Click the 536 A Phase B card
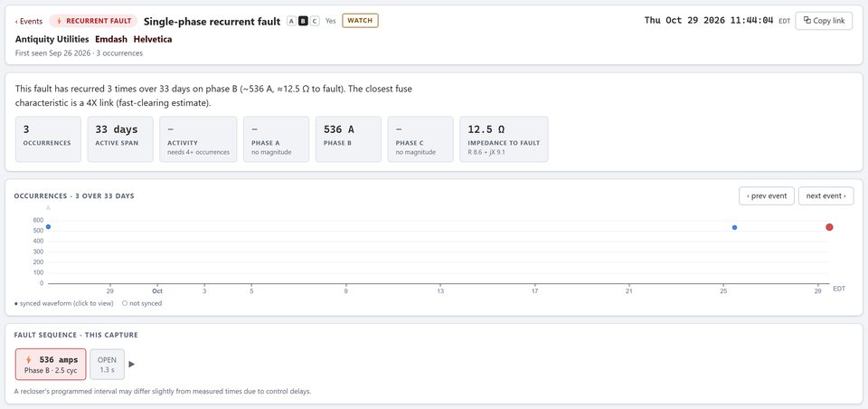 pos(348,139)
